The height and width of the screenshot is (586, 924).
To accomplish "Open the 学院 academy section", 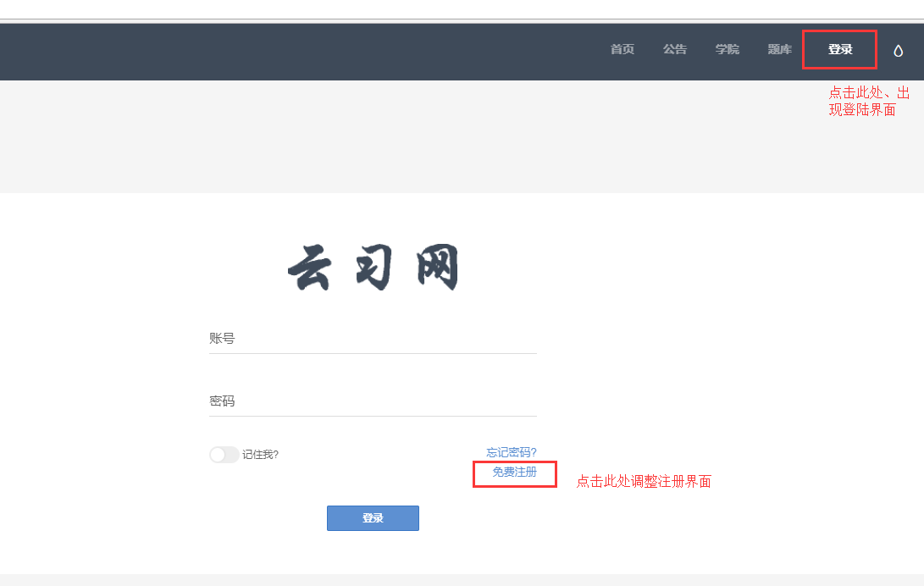I will click(727, 50).
